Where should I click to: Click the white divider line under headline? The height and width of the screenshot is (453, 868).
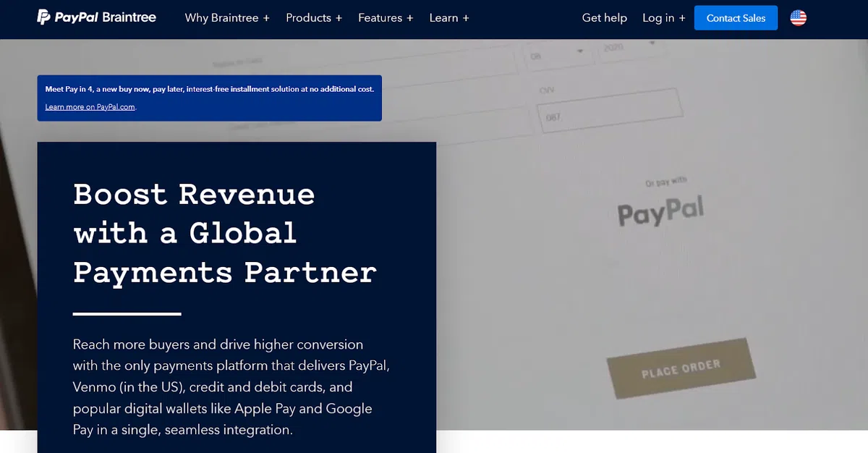pos(127,314)
